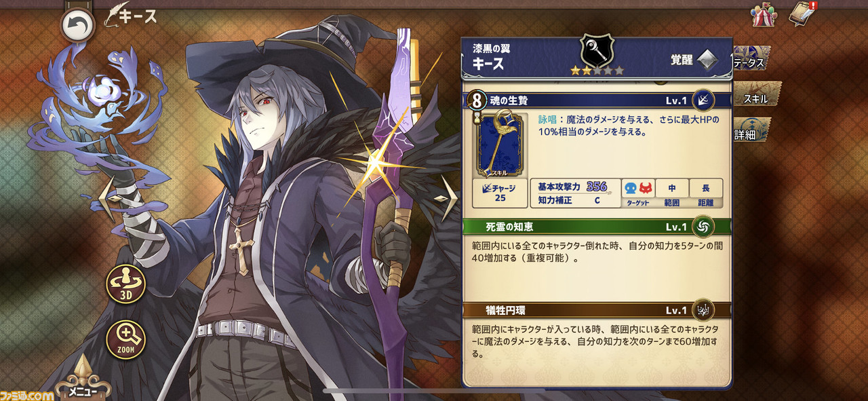Open the メニュー menu button
The image size is (868, 401).
82,381
